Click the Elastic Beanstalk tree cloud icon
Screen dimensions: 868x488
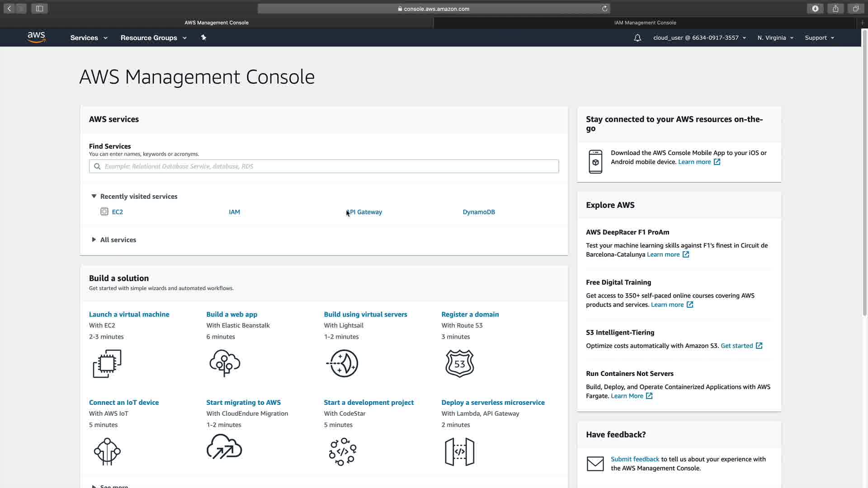click(225, 363)
